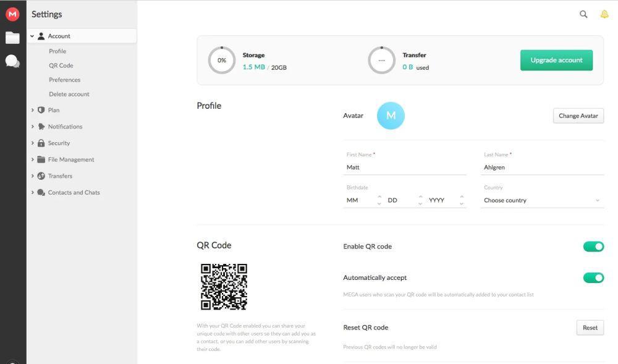618x364 pixels.
Task: Click the Reset QR code button
Action: [590, 328]
